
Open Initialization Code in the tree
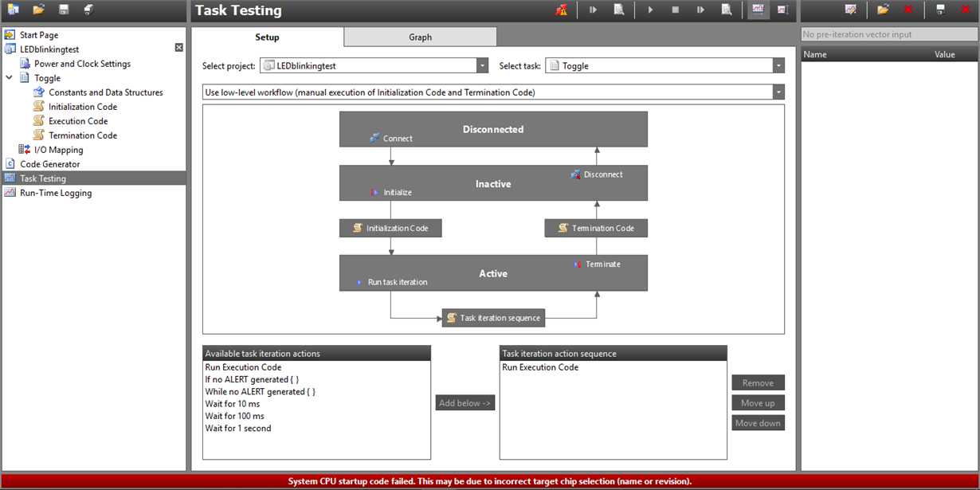coord(82,107)
